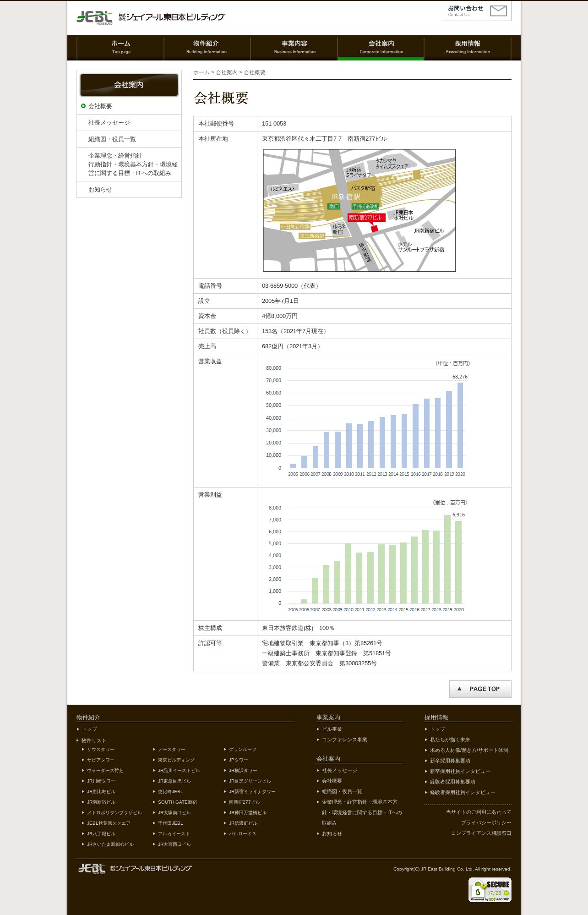
Task: Click プライバシーポリシー in footer
Action: click(x=486, y=823)
